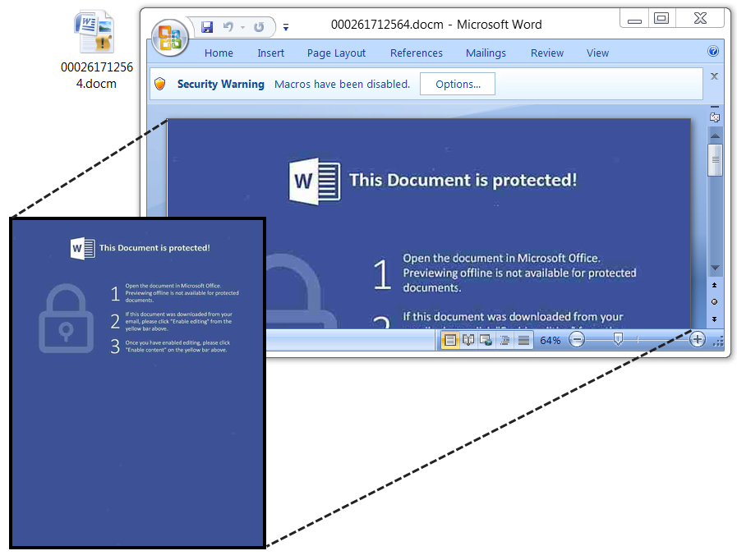Select the References tab
The height and width of the screenshot is (560, 737).
(x=416, y=53)
